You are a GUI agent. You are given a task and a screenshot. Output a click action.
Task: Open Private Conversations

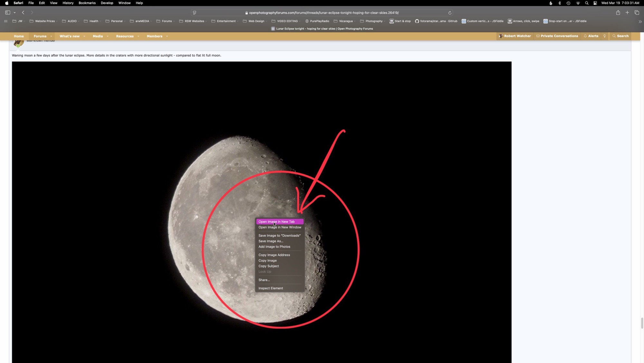click(557, 36)
